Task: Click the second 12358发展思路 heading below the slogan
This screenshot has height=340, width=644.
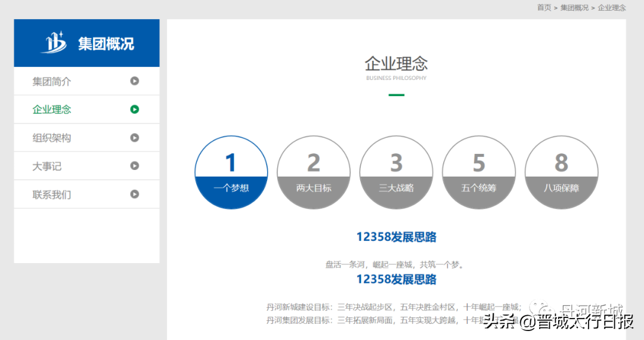Action: 397,280
